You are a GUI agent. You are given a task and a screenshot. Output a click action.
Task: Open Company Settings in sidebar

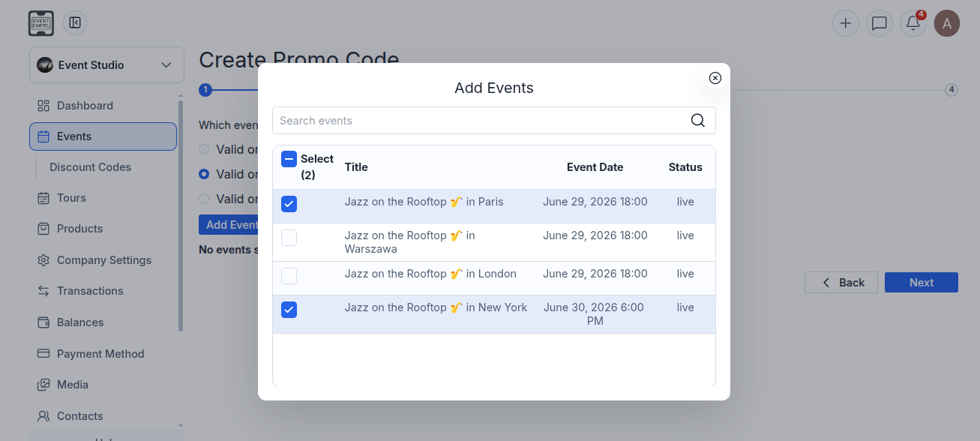click(103, 260)
